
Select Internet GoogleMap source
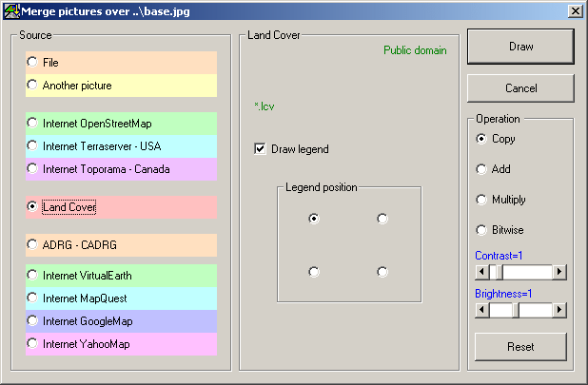point(33,321)
